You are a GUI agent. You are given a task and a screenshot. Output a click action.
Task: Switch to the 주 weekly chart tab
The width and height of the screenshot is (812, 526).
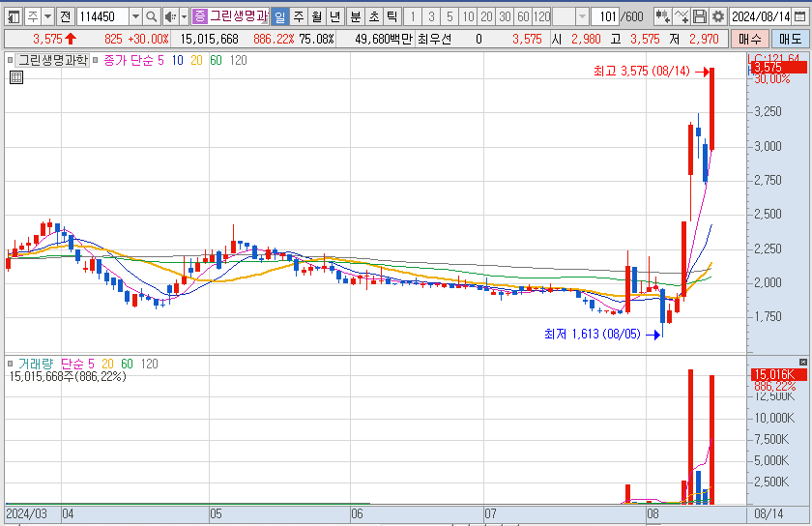pos(299,16)
